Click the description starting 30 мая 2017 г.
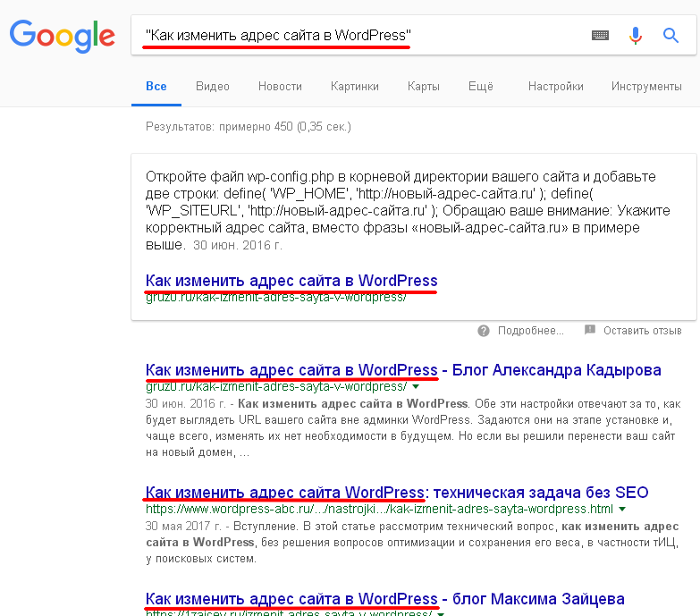The width and height of the screenshot is (700, 616). click(412, 543)
